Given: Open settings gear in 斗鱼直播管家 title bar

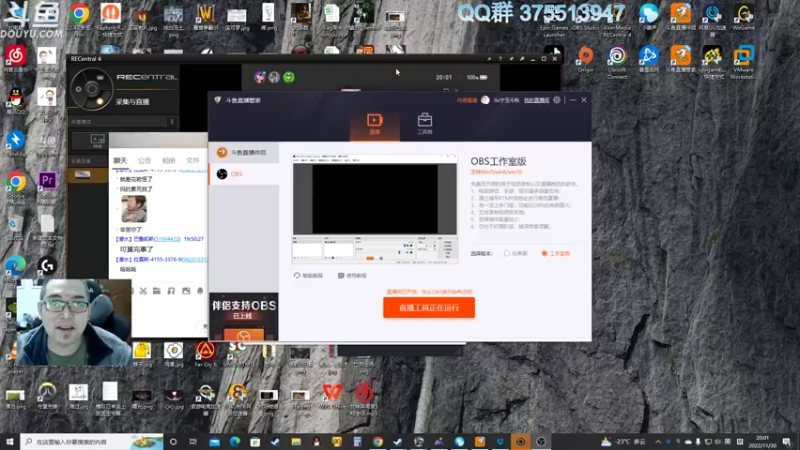Looking at the screenshot, I should [x=557, y=100].
